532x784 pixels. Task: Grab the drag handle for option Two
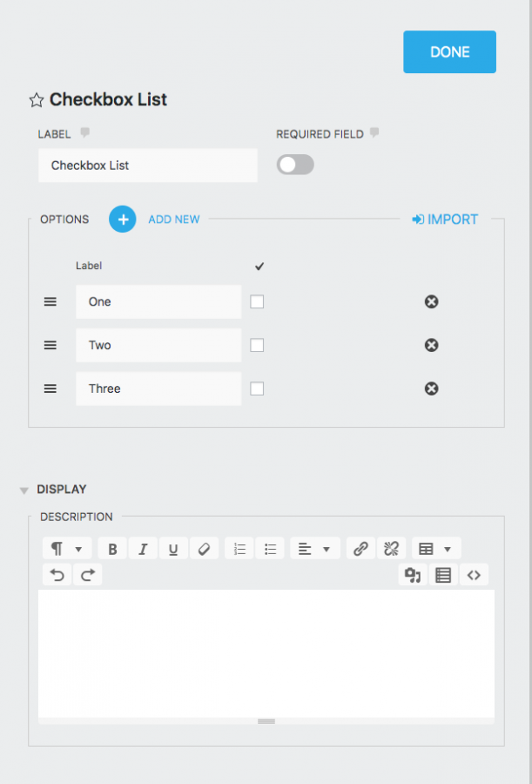pos(50,345)
